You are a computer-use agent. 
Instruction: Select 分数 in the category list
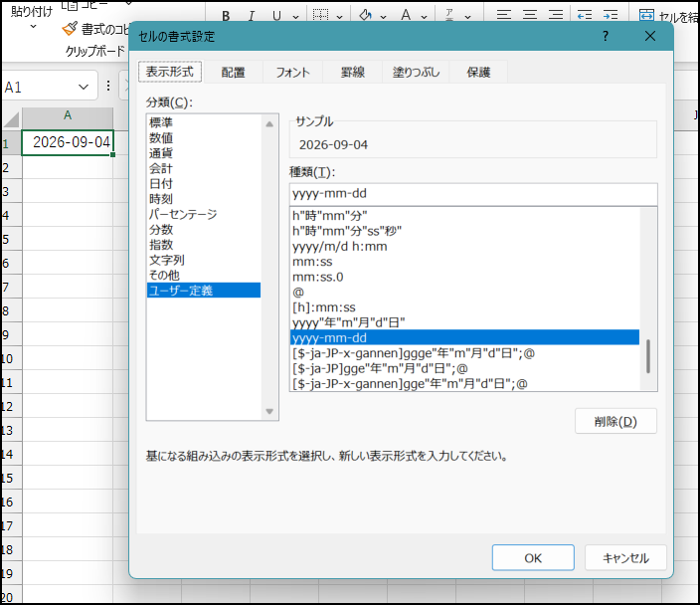204,229
